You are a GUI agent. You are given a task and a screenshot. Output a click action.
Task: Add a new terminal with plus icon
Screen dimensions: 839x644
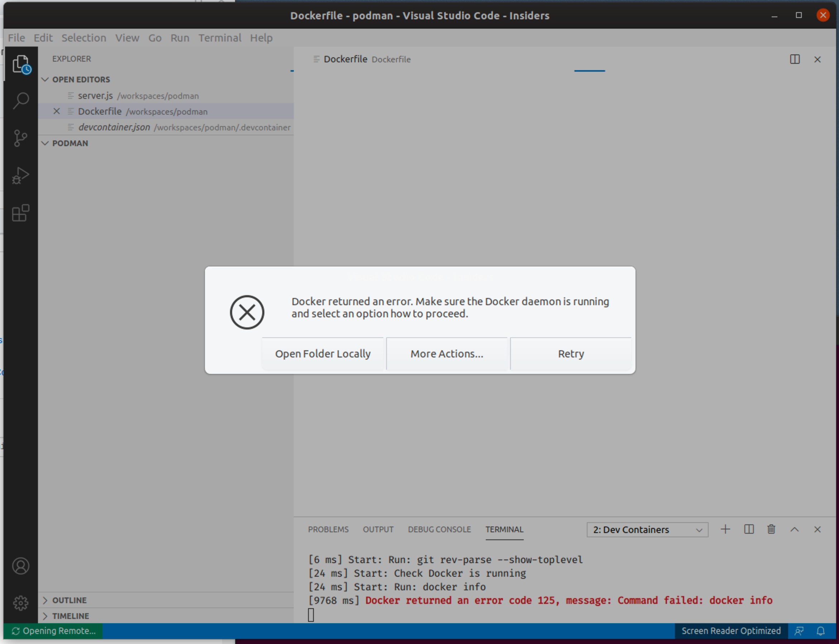click(x=725, y=529)
